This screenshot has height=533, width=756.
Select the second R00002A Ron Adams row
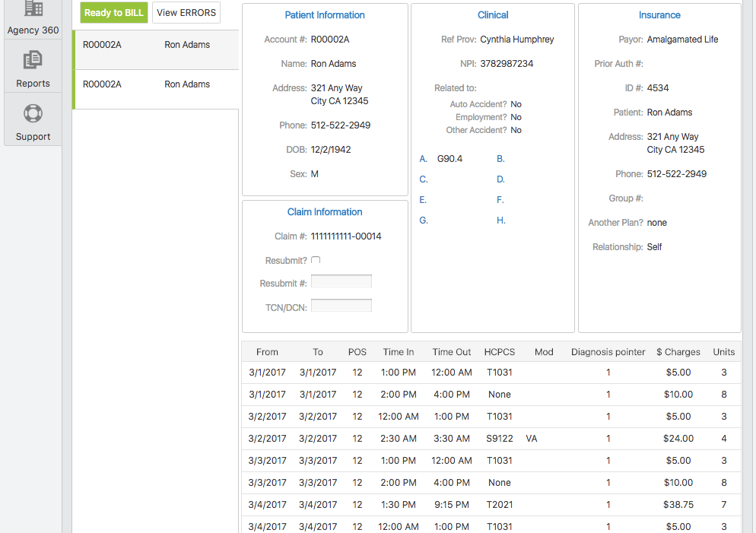156,89
